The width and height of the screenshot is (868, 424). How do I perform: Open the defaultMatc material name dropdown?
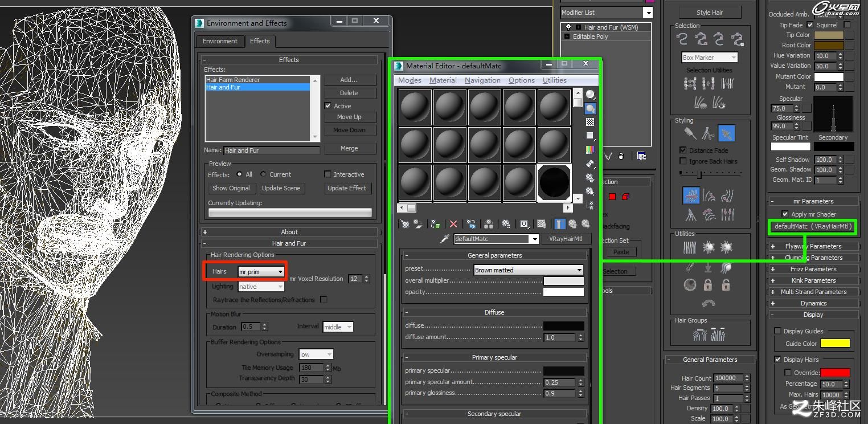click(x=496, y=239)
